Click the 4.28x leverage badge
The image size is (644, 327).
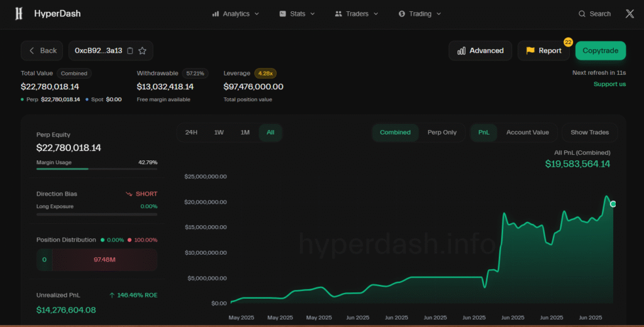[x=265, y=74]
